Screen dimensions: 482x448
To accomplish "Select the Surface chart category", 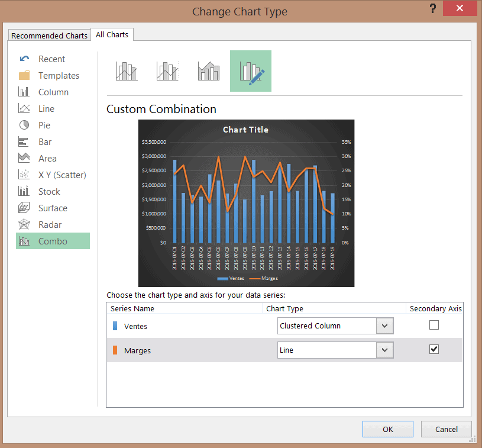I will (x=53, y=208).
